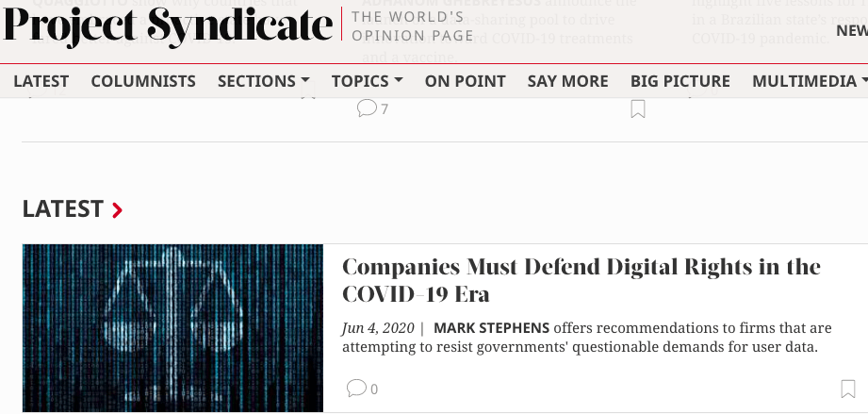Expand the SECTIONS dropdown menu

click(x=263, y=81)
